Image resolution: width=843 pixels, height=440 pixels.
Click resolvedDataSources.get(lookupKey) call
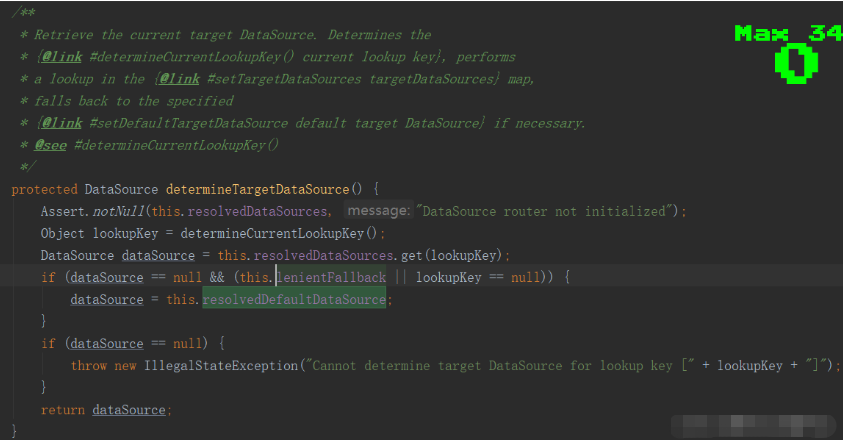pyautogui.click(x=378, y=256)
